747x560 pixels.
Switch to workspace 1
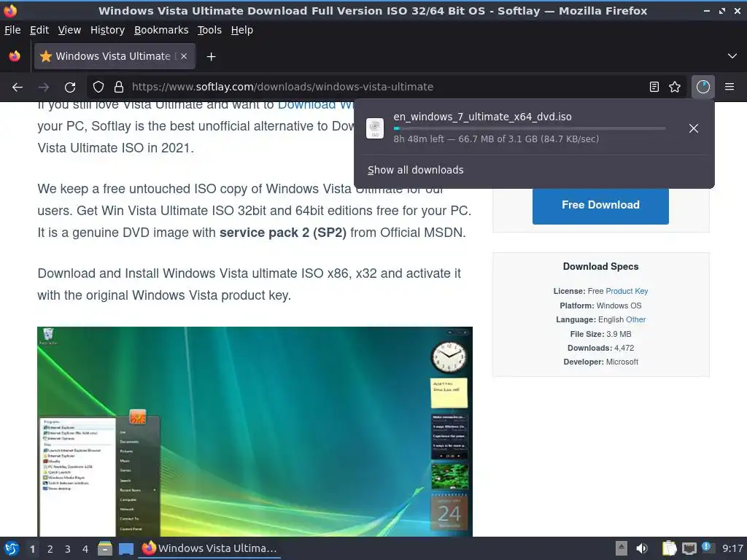(x=32, y=549)
